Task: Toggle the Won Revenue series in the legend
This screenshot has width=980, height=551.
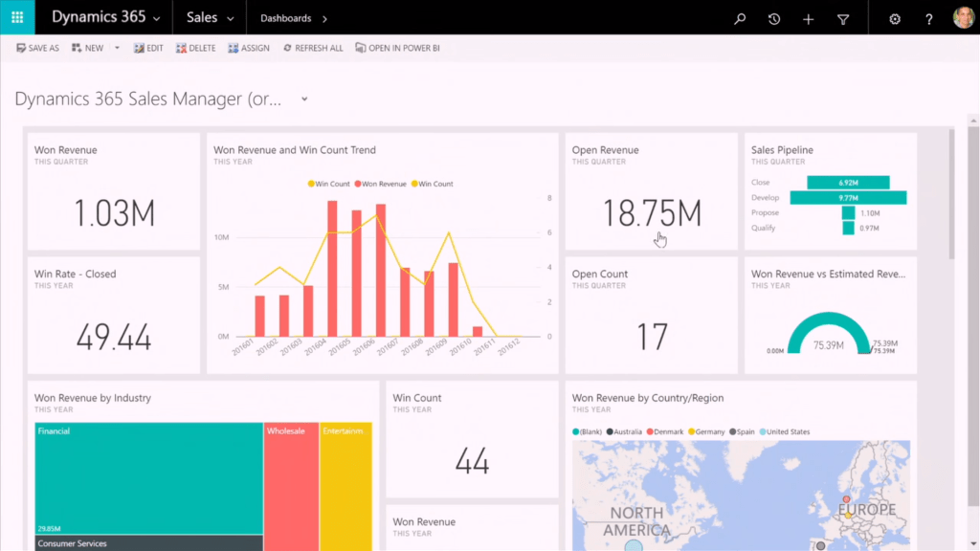Action: [382, 183]
